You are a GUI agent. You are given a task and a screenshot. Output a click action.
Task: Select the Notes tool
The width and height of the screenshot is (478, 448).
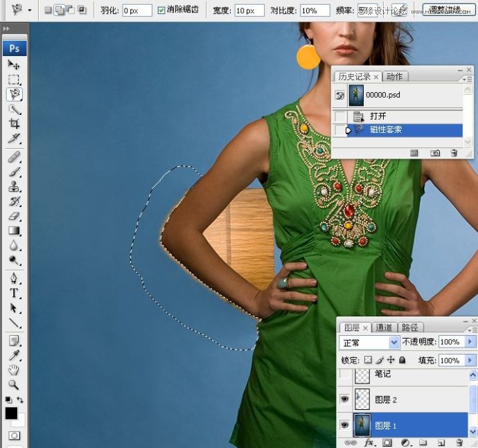[14, 341]
